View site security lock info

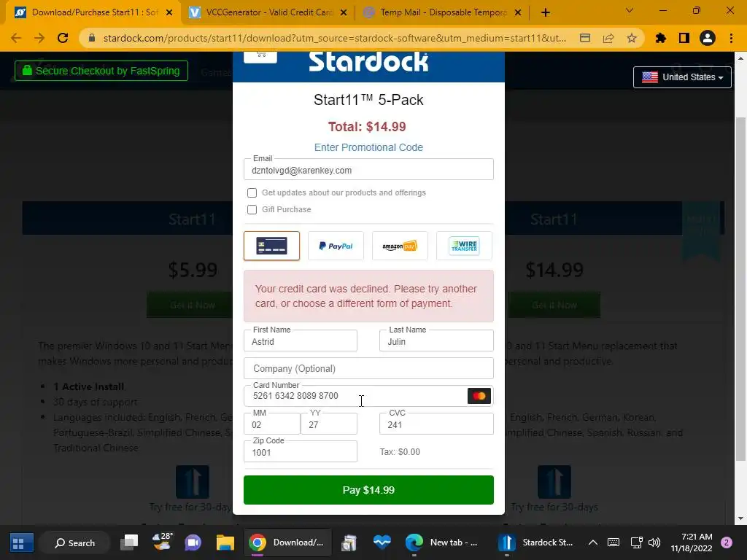pos(92,38)
